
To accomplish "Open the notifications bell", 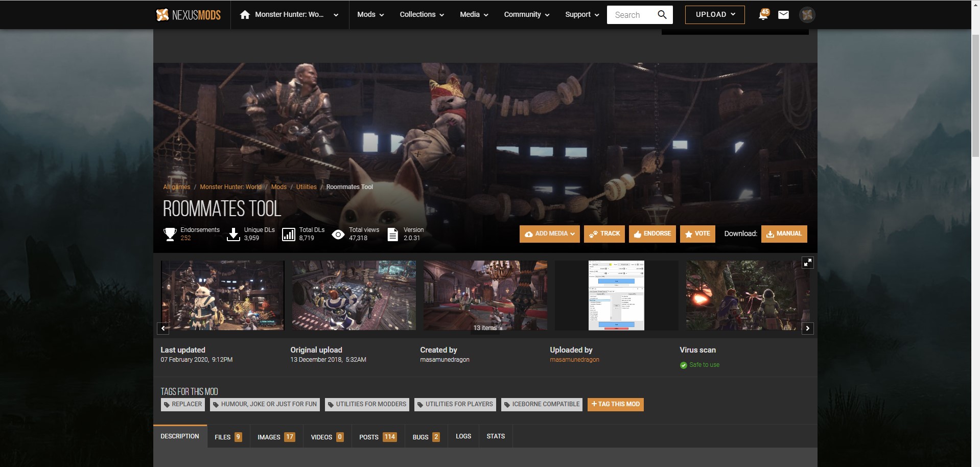I will pyautogui.click(x=763, y=14).
